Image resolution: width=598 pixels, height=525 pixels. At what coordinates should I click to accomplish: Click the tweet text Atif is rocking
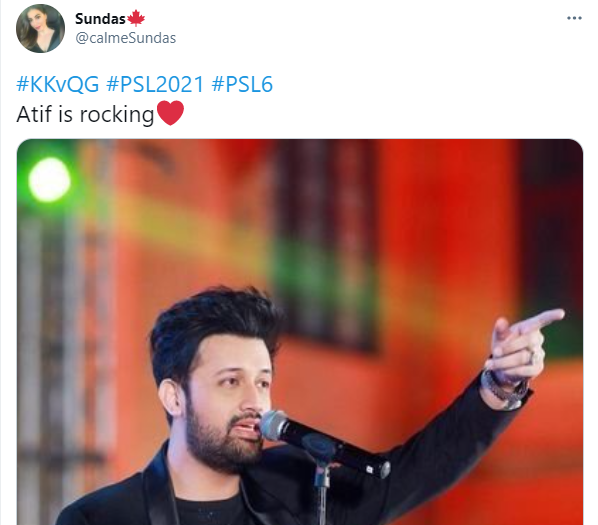coord(85,114)
